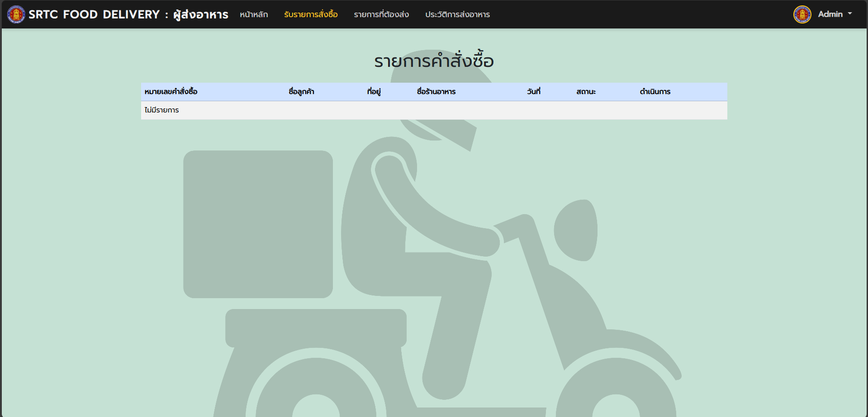
Task: Click the วันที่ column header
Action: [533, 92]
